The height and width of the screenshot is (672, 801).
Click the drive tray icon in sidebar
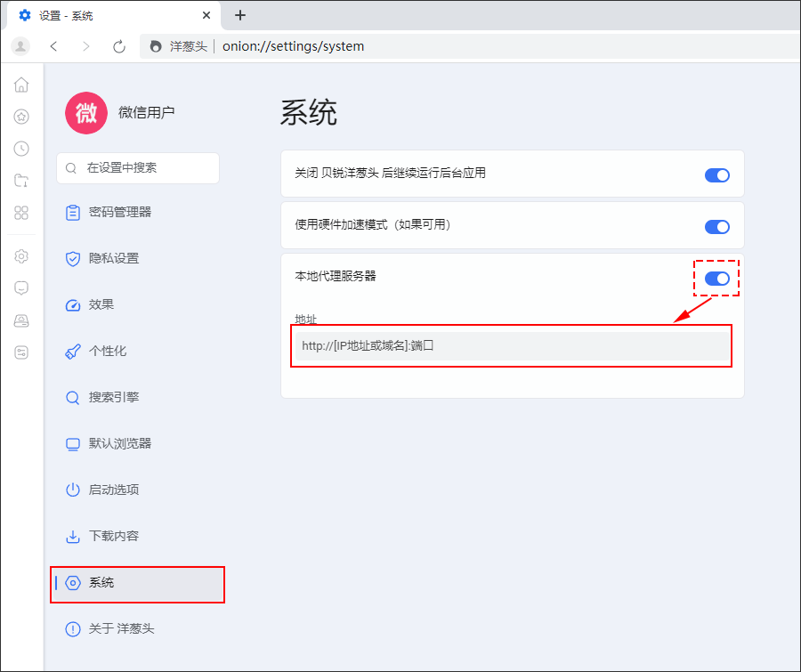tap(21, 320)
